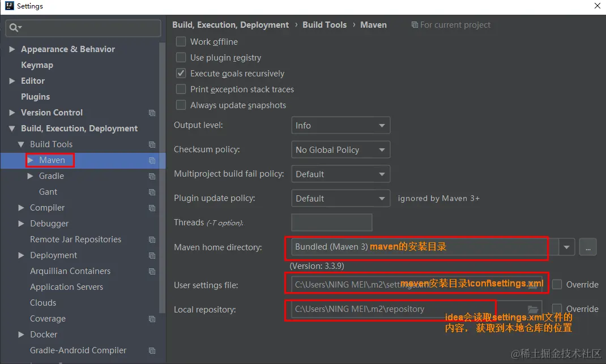Click project-level icon beside Coverage
The width and height of the screenshot is (606, 364).
click(x=152, y=319)
